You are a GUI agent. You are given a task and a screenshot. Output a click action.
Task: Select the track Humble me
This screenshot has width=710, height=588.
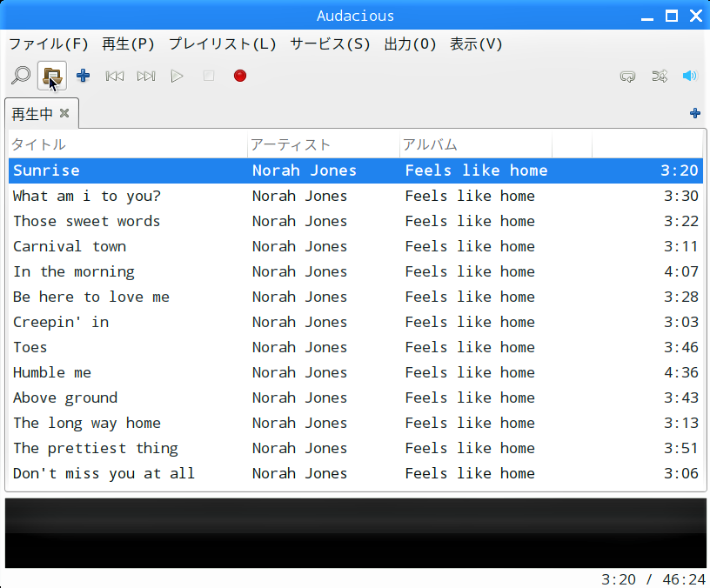click(x=356, y=372)
